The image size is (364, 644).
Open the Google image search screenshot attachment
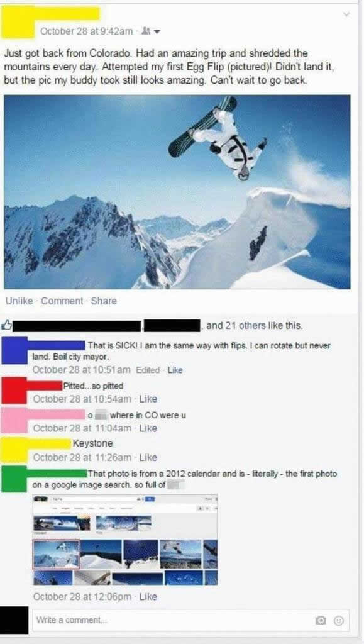point(125,539)
